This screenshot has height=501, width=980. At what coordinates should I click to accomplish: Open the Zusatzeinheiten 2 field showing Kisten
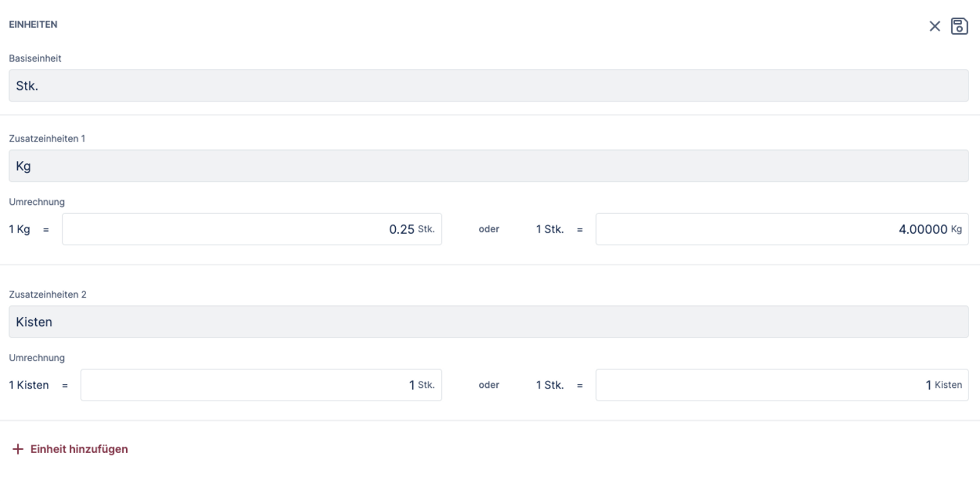click(488, 321)
